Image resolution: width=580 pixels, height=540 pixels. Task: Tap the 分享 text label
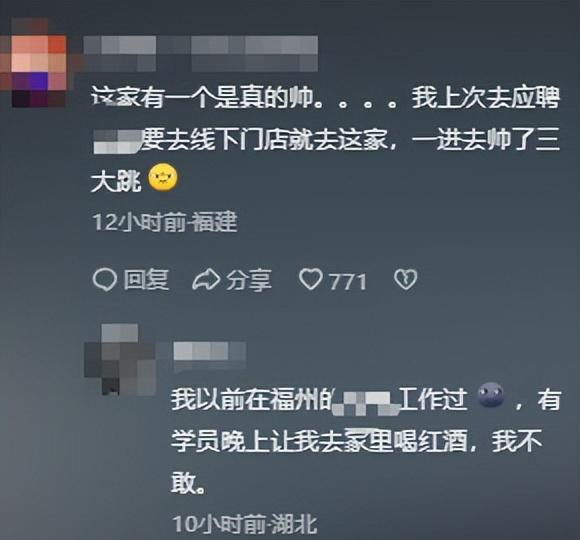tap(249, 280)
